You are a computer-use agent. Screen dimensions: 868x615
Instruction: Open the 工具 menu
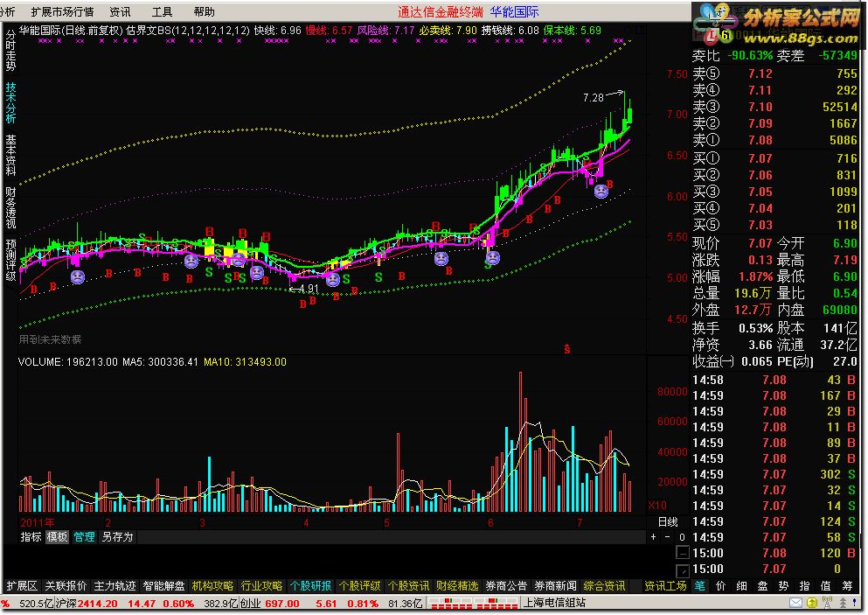click(x=163, y=11)
